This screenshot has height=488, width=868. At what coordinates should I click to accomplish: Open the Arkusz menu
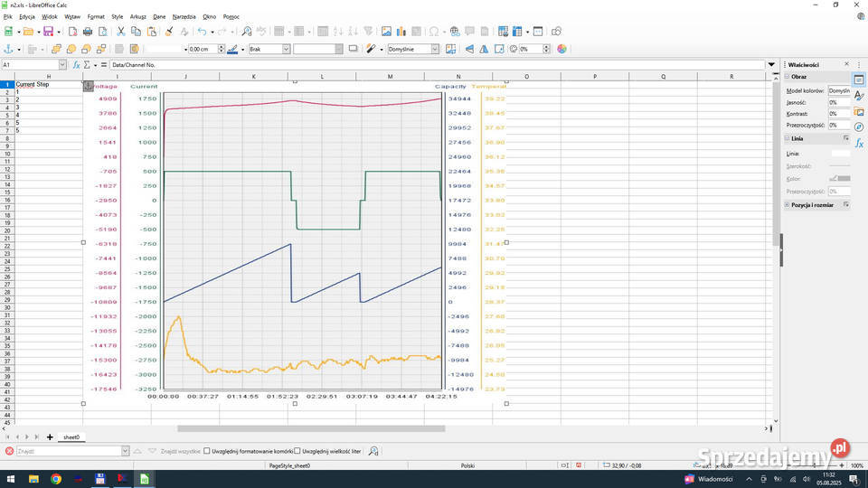pyautogui.click(x=137, y=16)
